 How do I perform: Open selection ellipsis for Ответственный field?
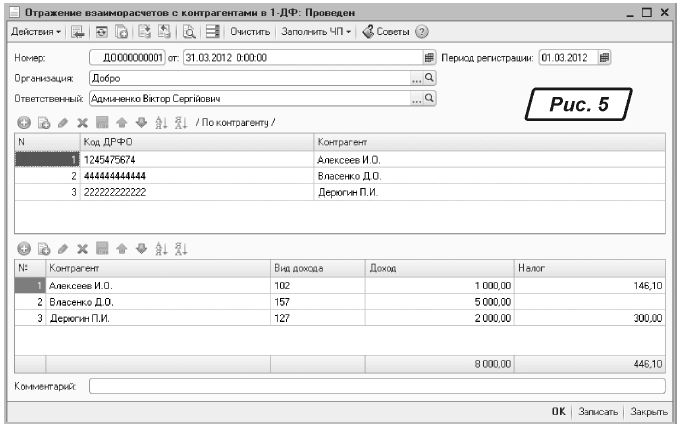click(417, 99)
